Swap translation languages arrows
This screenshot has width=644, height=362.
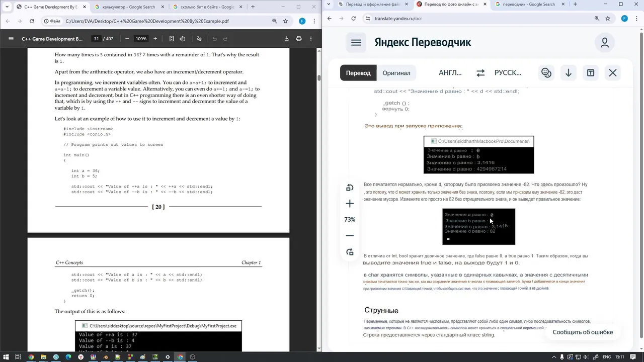[480, 73]
